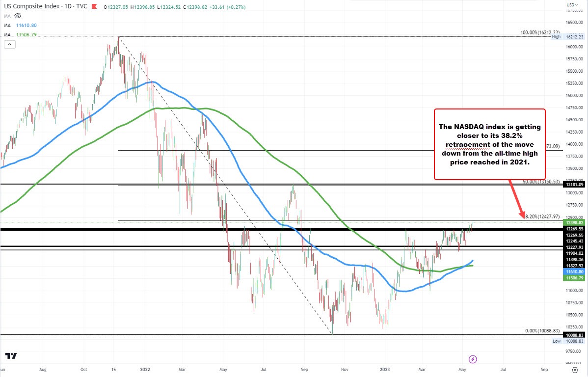588x377 pixels.
Task: Click the Aug label on the time axis
Action: coord(43,369)
